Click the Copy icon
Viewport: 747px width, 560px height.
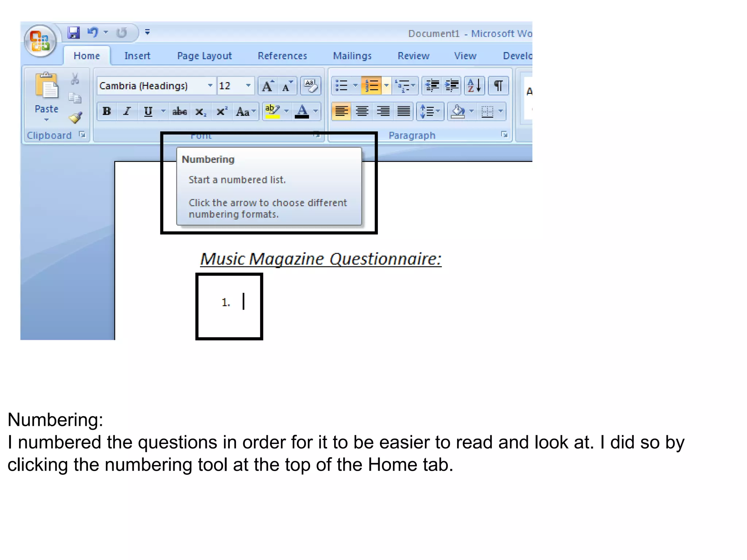point(75,98)
